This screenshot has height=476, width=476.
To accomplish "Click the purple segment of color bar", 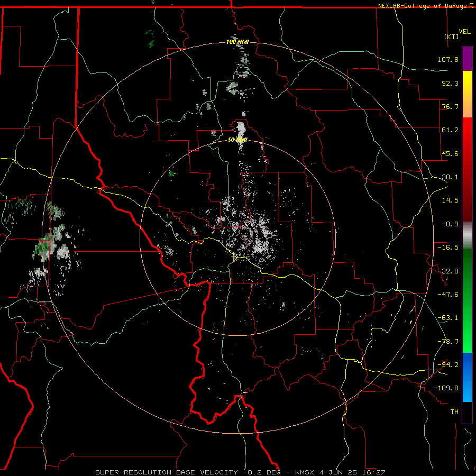I will pos(467,59).
